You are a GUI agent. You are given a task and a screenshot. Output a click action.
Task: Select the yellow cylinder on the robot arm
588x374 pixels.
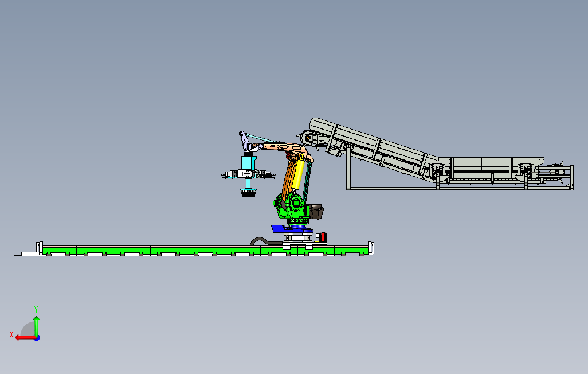(297, 176)
